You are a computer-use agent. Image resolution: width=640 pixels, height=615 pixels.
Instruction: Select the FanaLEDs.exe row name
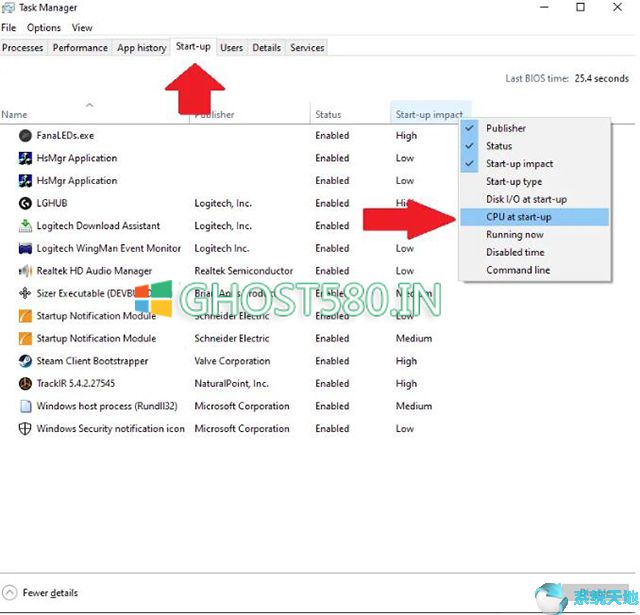65,135
